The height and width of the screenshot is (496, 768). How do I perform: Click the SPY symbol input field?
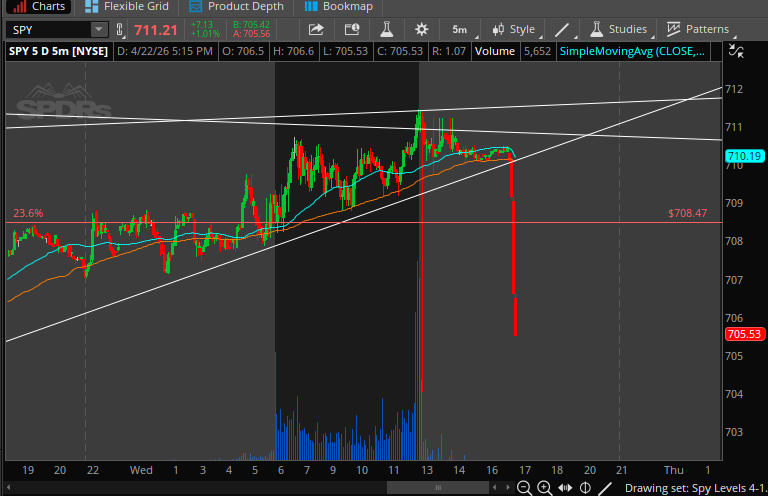pyautogui.click(x=49, y=30)
